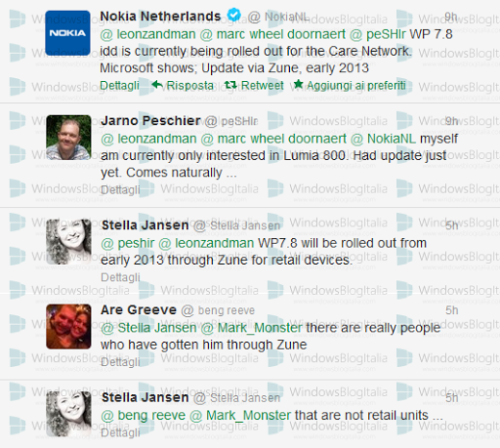Open Are Greeve's profile picture
500x448 pixels.
pyautogui.click(x=68, y=327)
